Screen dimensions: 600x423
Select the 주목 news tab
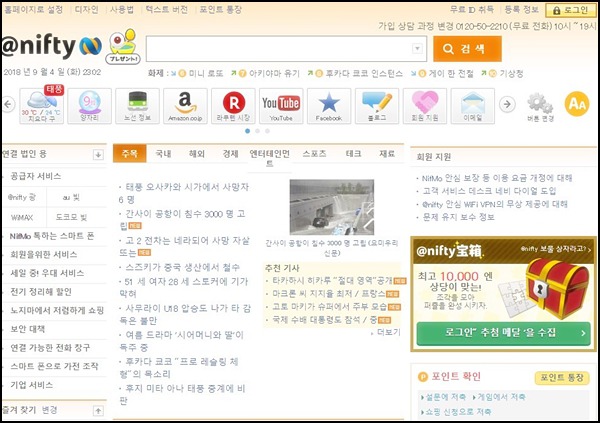pos(130,154)
